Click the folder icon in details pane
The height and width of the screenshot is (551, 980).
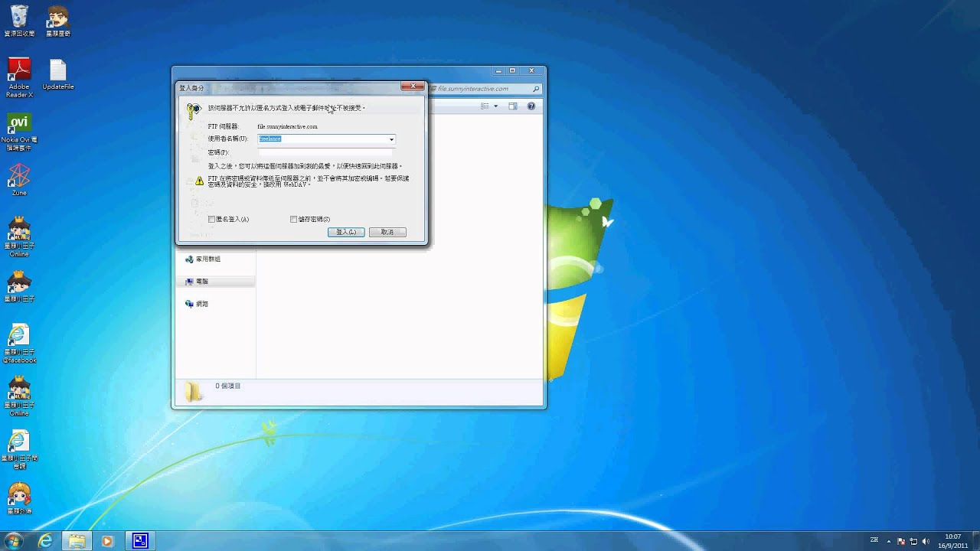[x=193, y=392]
